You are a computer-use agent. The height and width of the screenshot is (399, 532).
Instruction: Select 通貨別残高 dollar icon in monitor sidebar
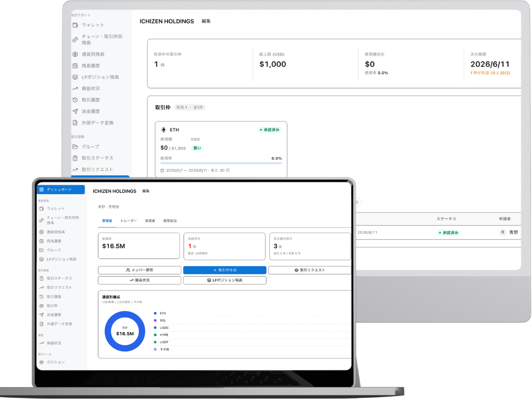(x=75, y=54)
